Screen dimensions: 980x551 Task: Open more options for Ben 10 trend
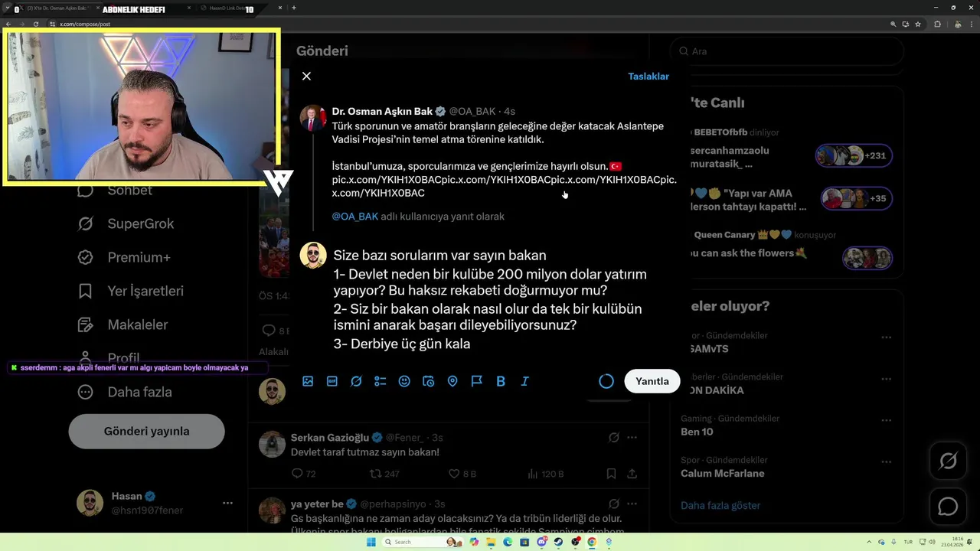pos(886,420)
